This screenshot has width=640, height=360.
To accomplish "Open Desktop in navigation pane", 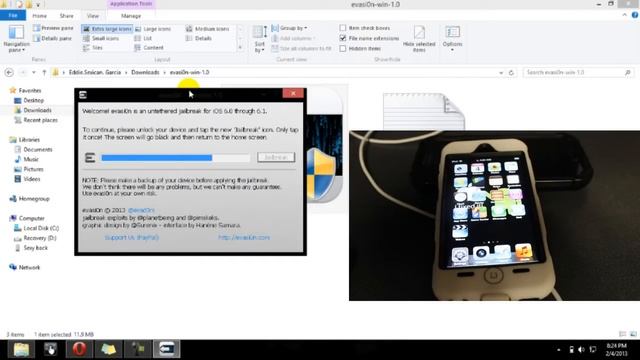I will [x=33, y=100].
